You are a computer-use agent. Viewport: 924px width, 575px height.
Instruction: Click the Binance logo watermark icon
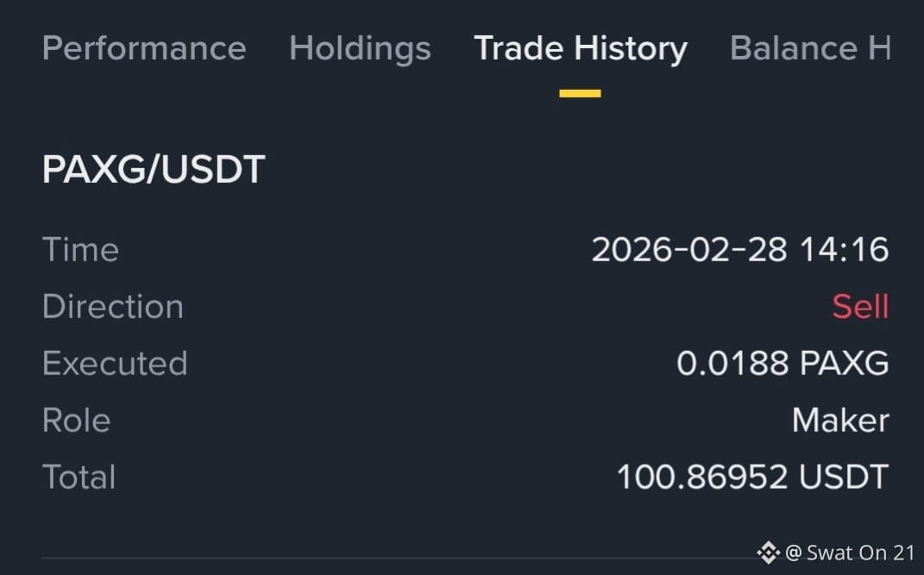pyautogui.click(x=768, y=553)
